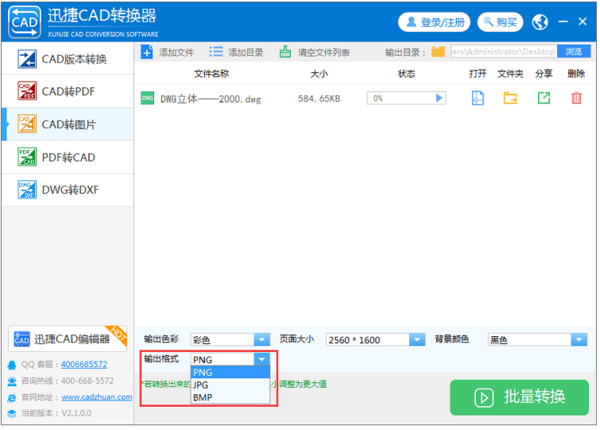Click the 文件名称 column header

(x=211, y=73)
